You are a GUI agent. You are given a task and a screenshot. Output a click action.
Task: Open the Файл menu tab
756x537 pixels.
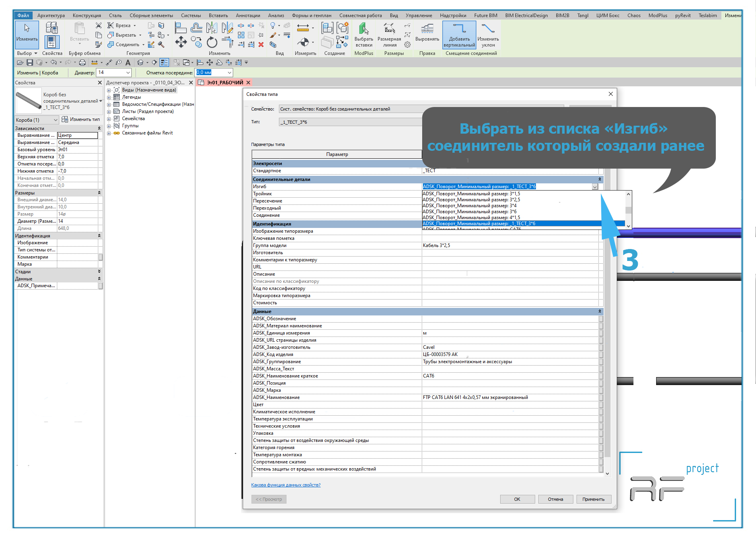(x=23, y=16)
